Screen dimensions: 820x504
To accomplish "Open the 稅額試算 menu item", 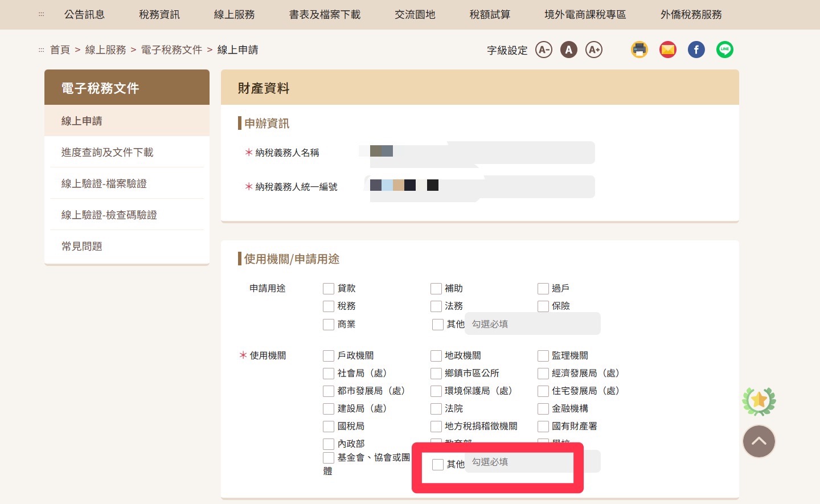I will [x=490, y=15].
